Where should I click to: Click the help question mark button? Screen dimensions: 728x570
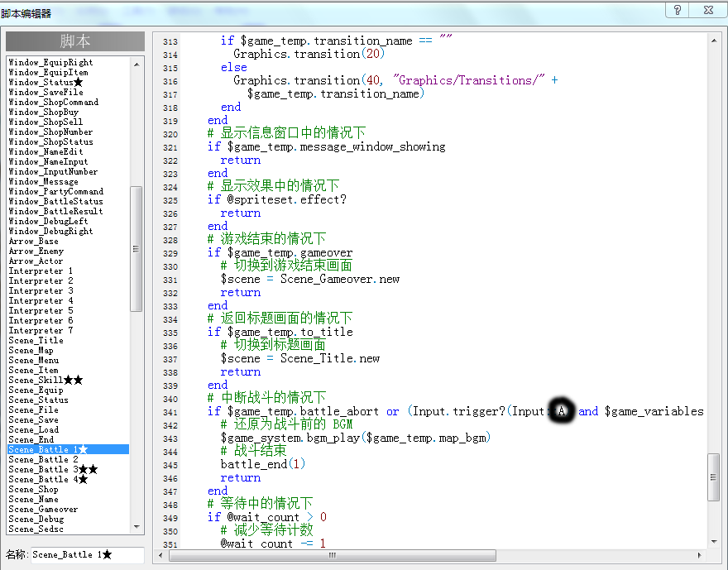click(677, 10)
